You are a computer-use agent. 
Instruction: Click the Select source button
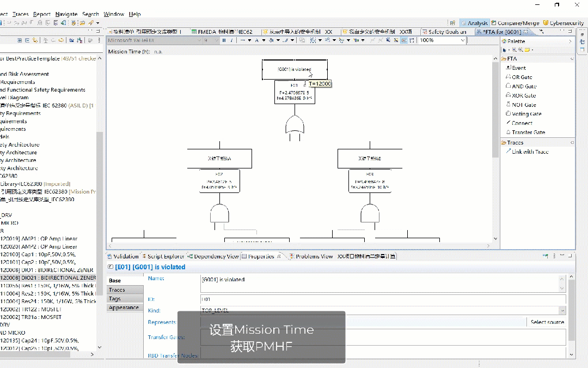tap(547, 322)
